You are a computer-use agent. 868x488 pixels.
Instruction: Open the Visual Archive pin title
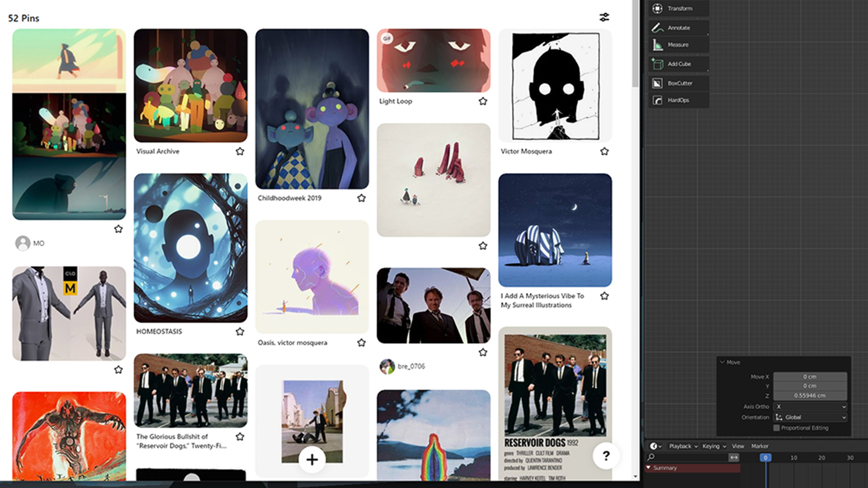(x=158, y=151)
